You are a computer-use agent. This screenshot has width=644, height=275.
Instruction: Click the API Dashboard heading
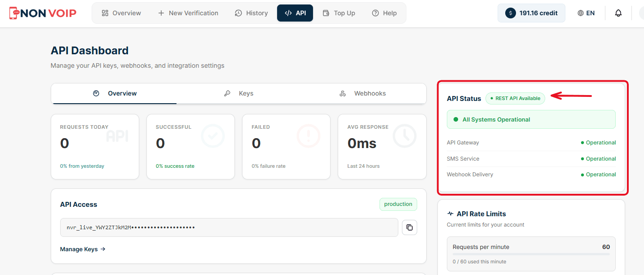tap(90, 51)
